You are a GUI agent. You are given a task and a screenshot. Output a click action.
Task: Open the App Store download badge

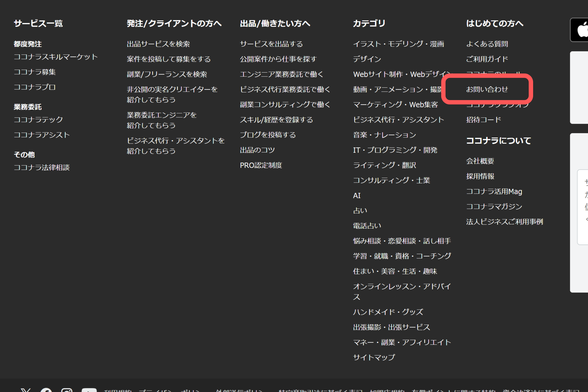tap(579, 30)
